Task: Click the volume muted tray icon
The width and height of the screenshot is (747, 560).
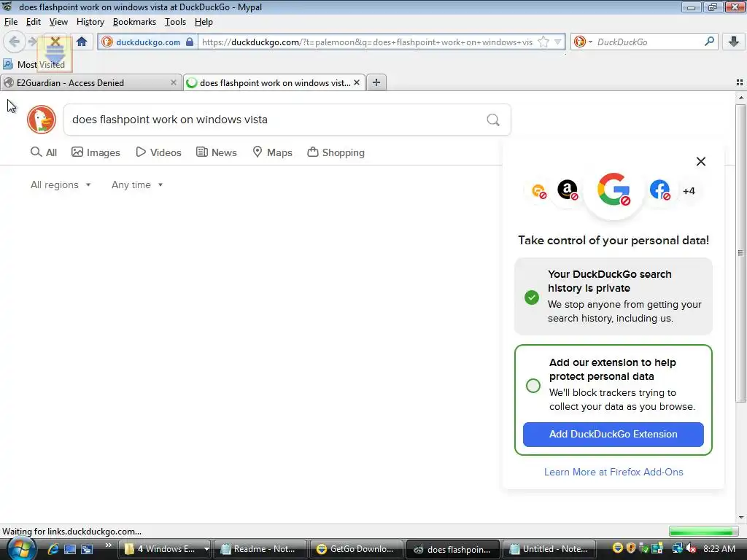Action: [x=690, y=548]
